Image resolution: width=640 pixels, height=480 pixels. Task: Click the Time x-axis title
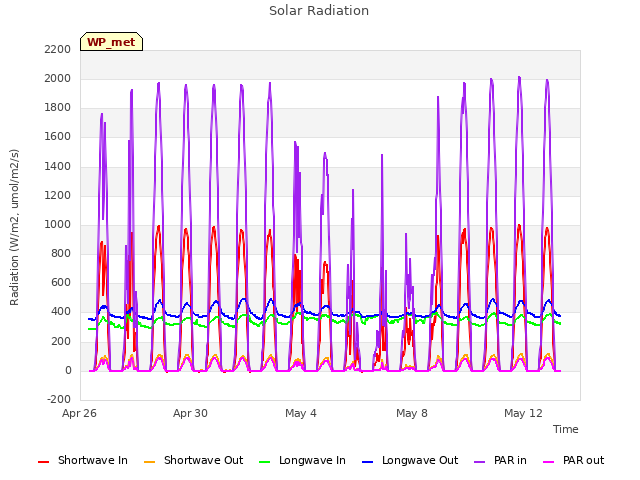[x=566, y=429]
